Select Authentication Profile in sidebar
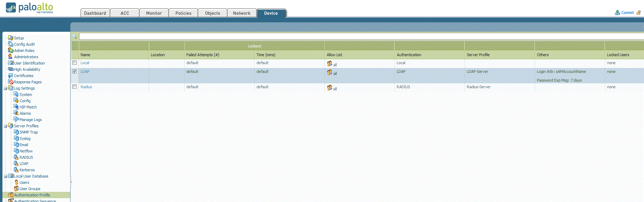Screen dimensions: 644x202 click(32, 195)
